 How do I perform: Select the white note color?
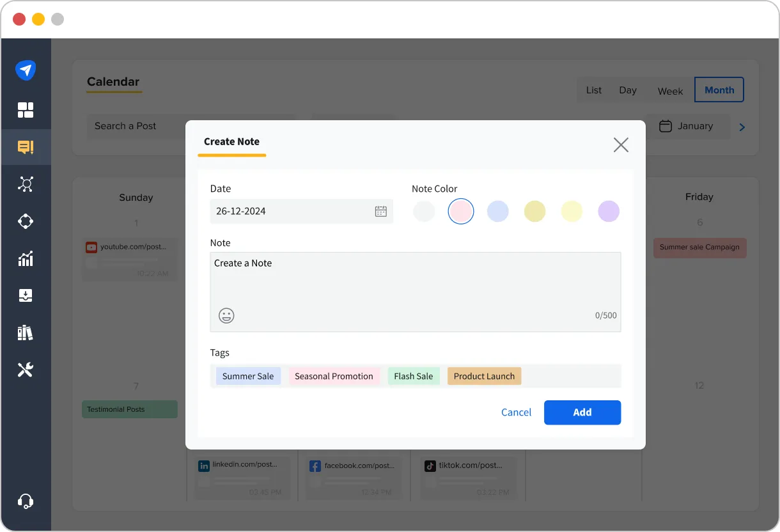coord(424,211)
